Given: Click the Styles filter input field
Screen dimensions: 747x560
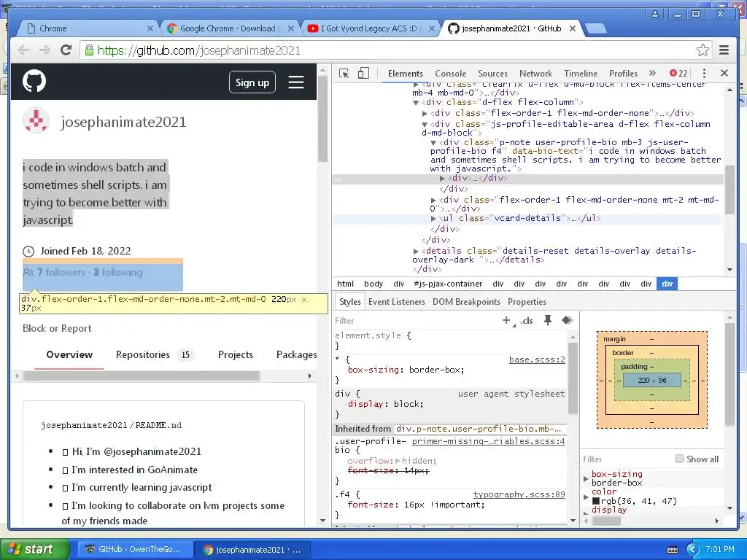Looking at the screenshot, I should point(414,321).
